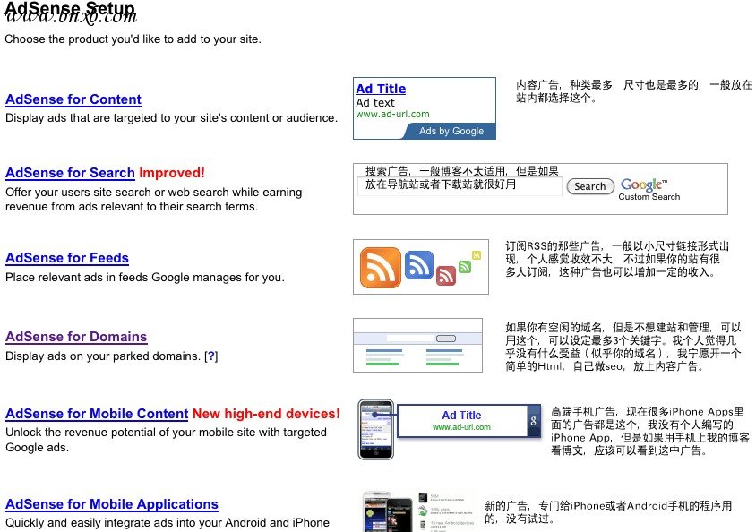Click the red RSS feed icon

coord(445,276)
